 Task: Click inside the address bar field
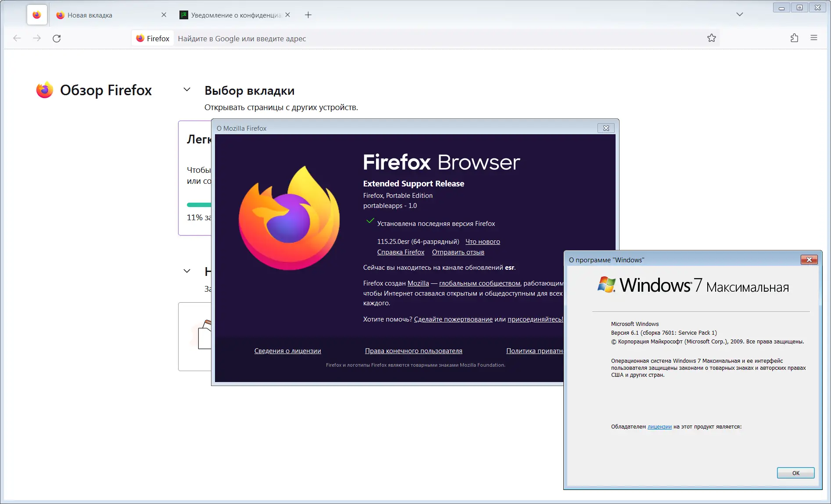(395, 38)
